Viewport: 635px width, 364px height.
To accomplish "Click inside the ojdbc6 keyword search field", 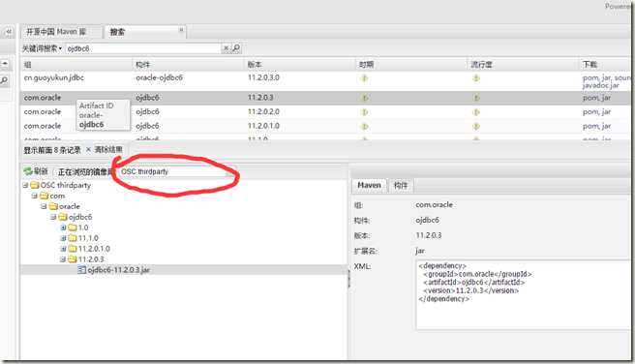I will pyautogui.click(x=143, y=48).
